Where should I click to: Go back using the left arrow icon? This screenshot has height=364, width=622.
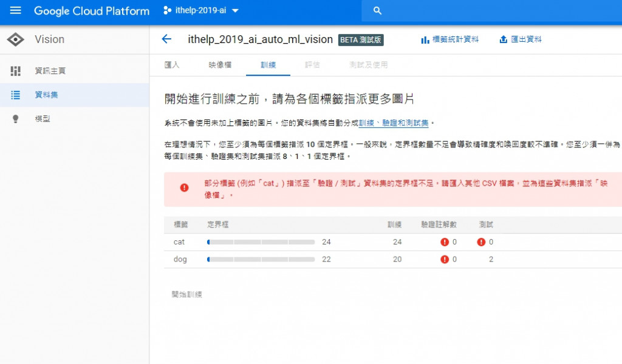[166, 39]
